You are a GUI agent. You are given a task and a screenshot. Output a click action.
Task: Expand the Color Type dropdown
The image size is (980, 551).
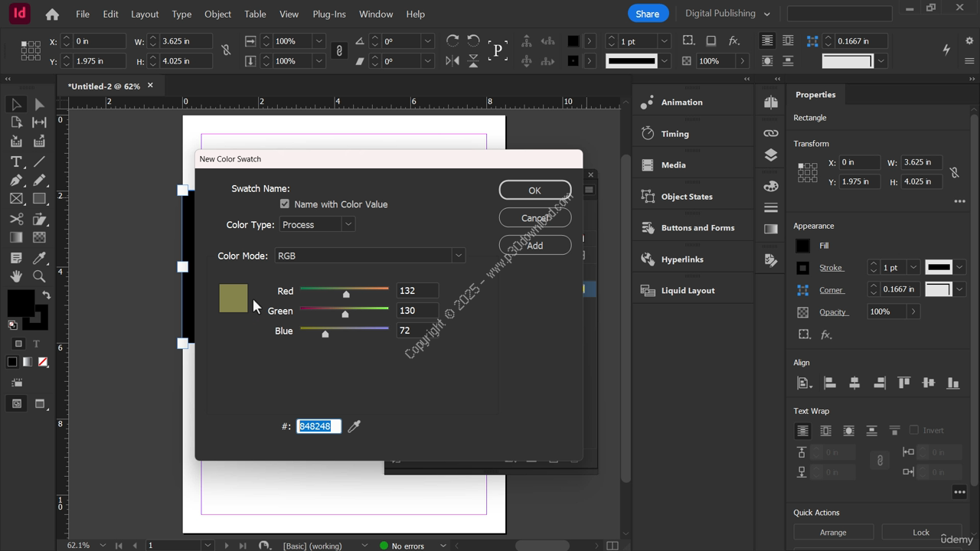[x=317, y=224]
